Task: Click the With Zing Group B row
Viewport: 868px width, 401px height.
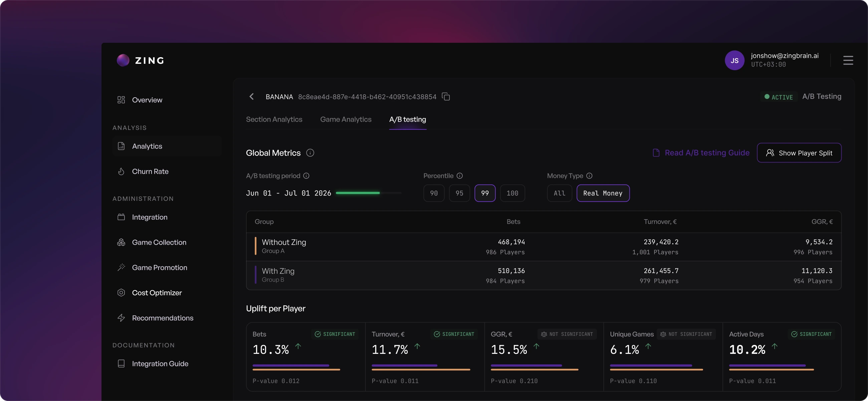Action: click(x=544, y=275)
